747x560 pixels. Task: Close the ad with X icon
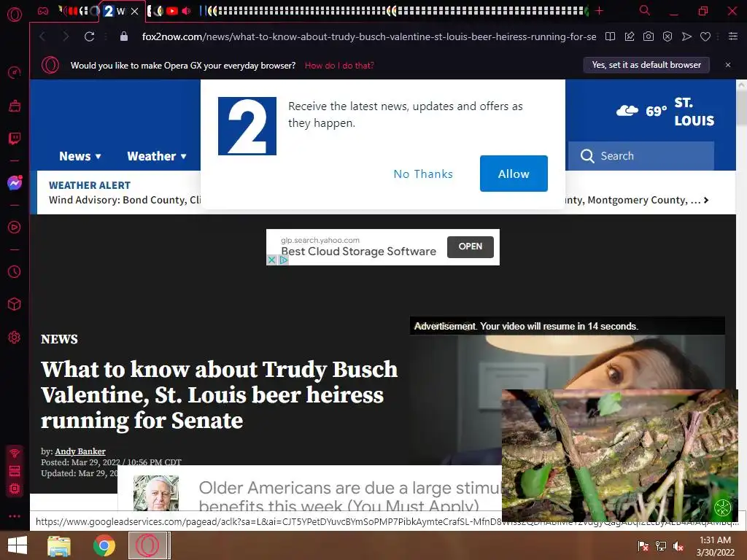(271, 260)
